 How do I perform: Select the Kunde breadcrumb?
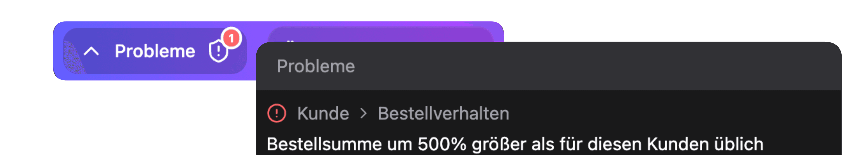coord(323,113)
